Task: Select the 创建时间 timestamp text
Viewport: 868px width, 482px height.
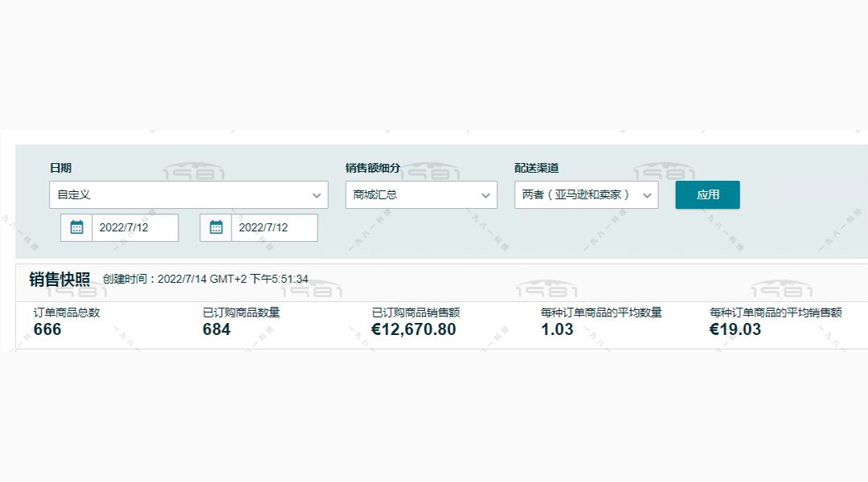Action: pyautogui.click(x=206, y=279)
